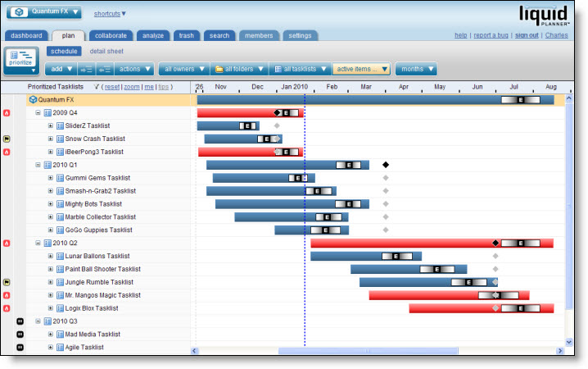Open the actions dropdown

click(x=134, y=69)
